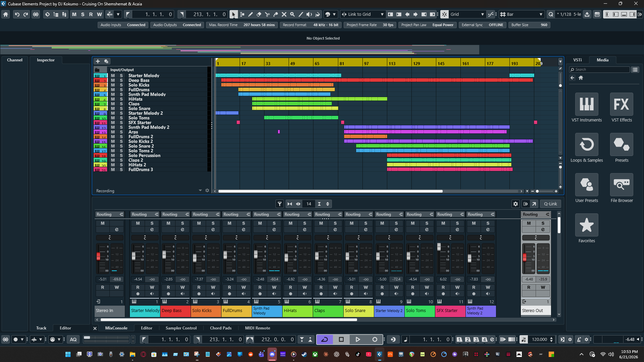
Task: Select the Play speaker tool
Action: click(309, 14)
